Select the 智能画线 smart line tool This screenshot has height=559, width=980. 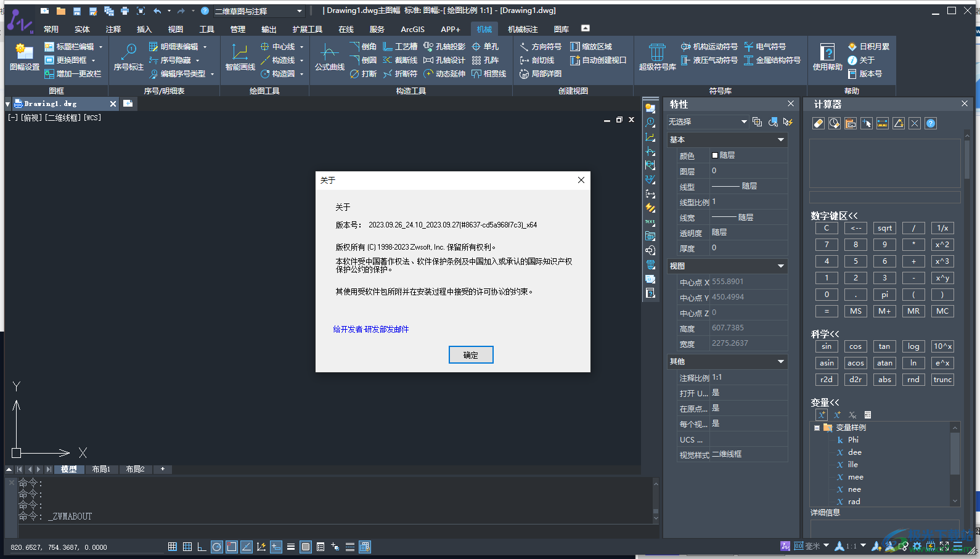(240, 58)
